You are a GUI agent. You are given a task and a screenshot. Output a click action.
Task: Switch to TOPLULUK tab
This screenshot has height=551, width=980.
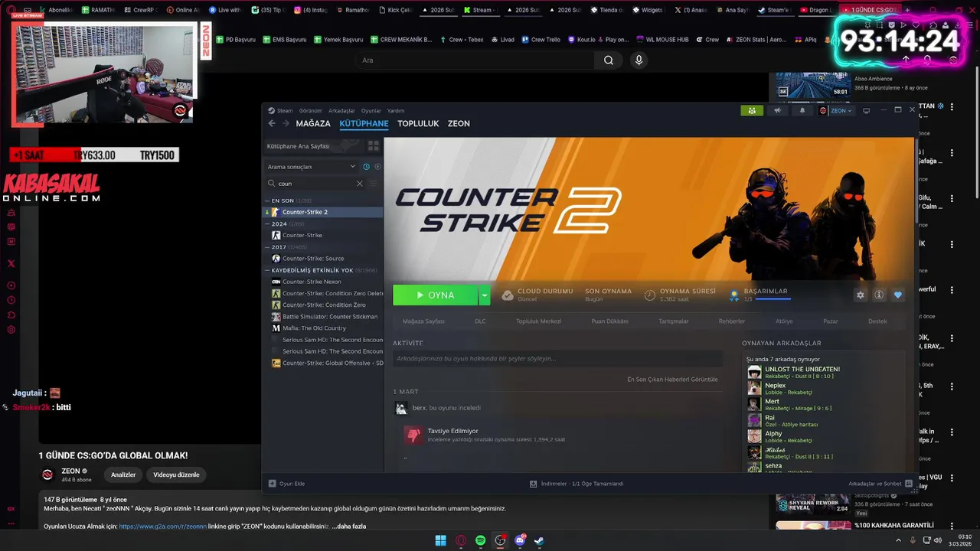coord(418,123)
